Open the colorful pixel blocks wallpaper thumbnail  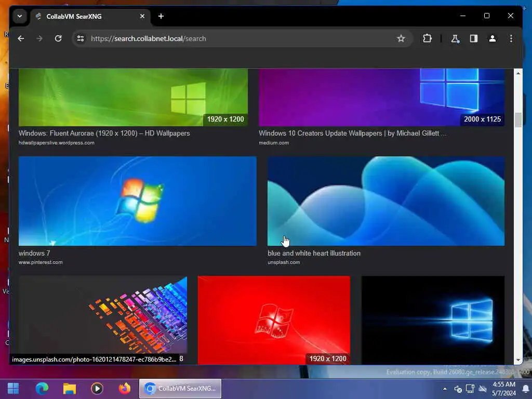(103, 320)
